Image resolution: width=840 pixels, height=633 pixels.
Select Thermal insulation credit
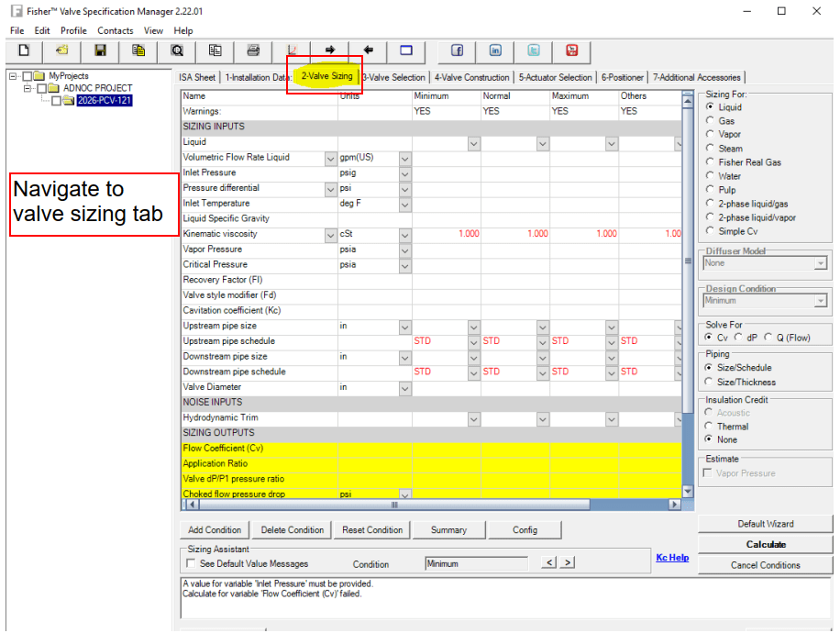click(x=709, y=426)
